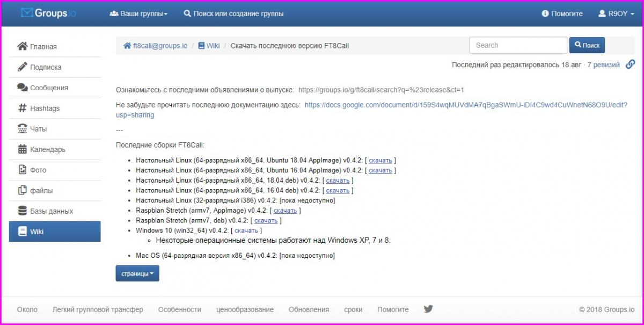Open the файлы sidebar section
This screenshot has height=325, width=644.
click(x=41, y=190)
